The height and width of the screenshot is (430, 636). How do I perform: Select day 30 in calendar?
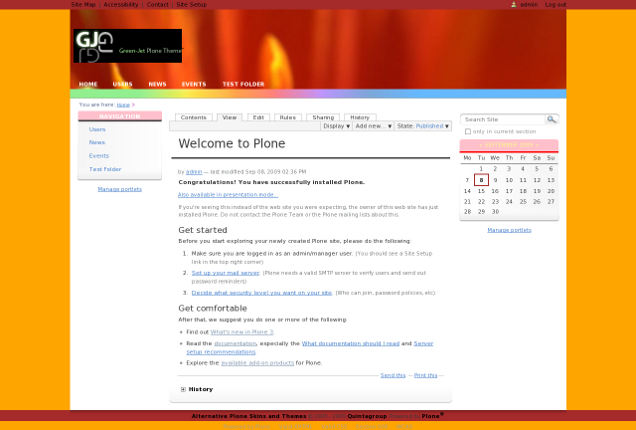(x=495, y=212)
